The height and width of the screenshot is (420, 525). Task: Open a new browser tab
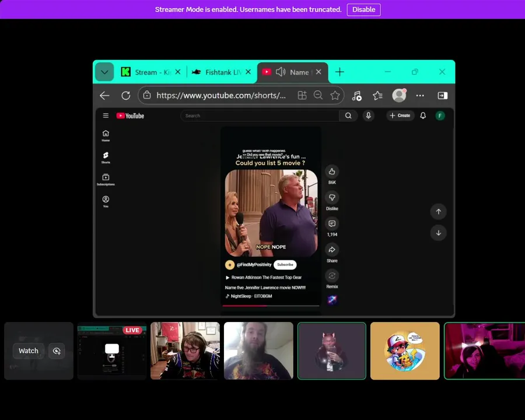pos(339,72)
